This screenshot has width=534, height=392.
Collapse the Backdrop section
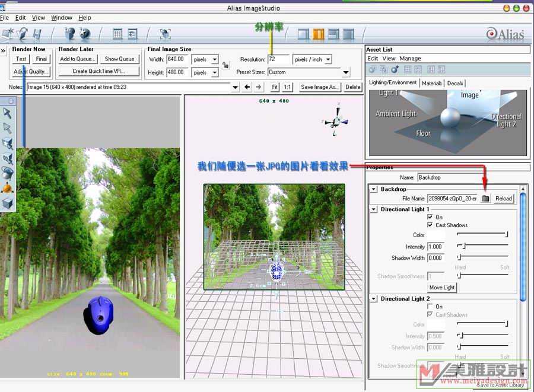point(374,189)
